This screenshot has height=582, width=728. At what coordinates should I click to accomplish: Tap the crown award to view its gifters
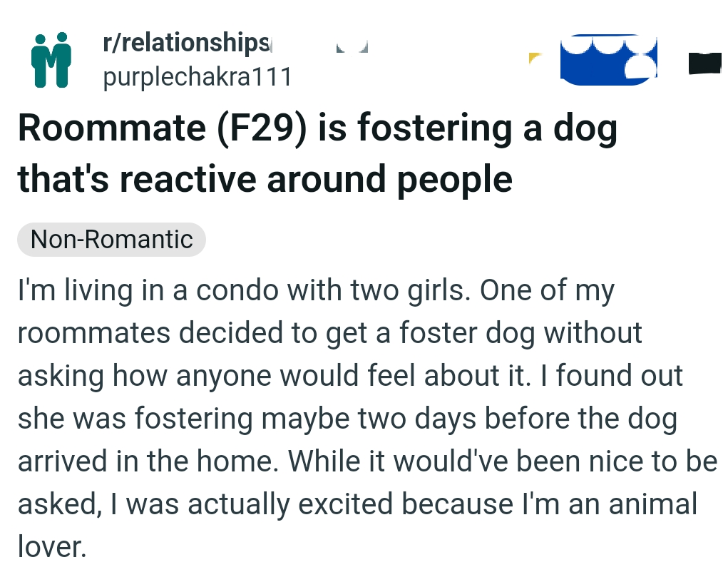(x=608, y=61)
